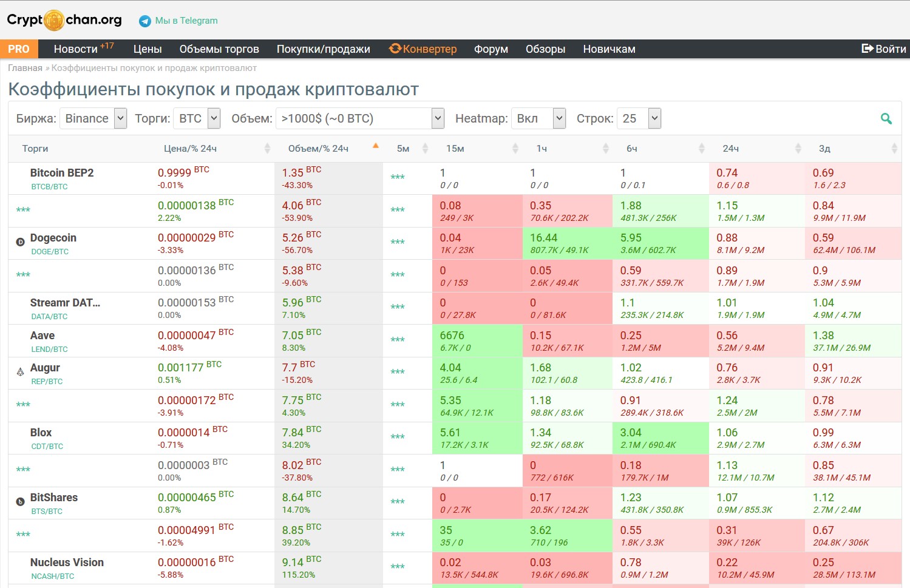Open the Heatmap Вкл dropdown
Image resolution: width=910 pixels, height=588 pixels.
click(538, 118)
